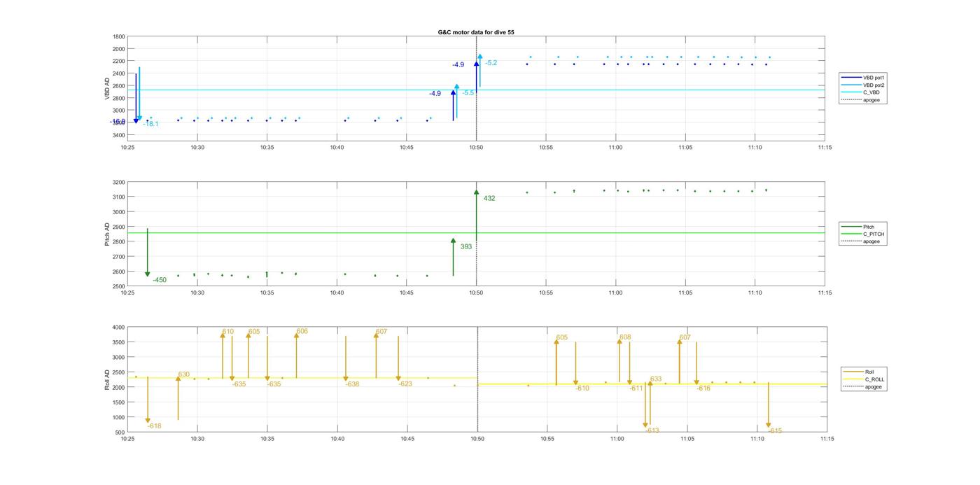Select the 'VBD pot1' legend entry

point(862,78)
